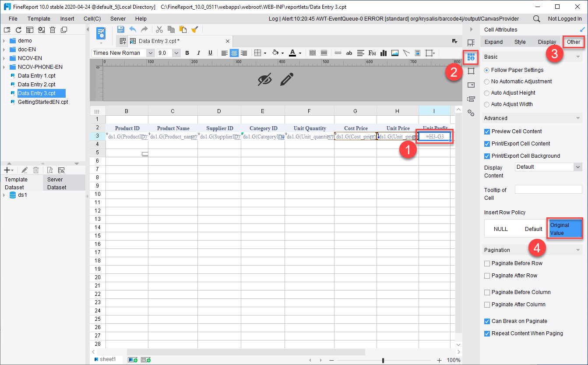Open the Cell Attributes cell element pane icon

(471, 57)
